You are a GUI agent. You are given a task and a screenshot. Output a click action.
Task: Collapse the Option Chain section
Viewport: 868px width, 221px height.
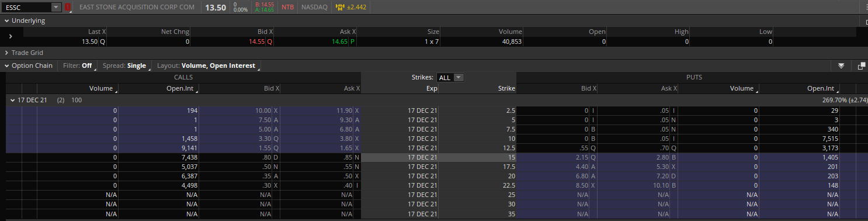(x=7, y=65)
